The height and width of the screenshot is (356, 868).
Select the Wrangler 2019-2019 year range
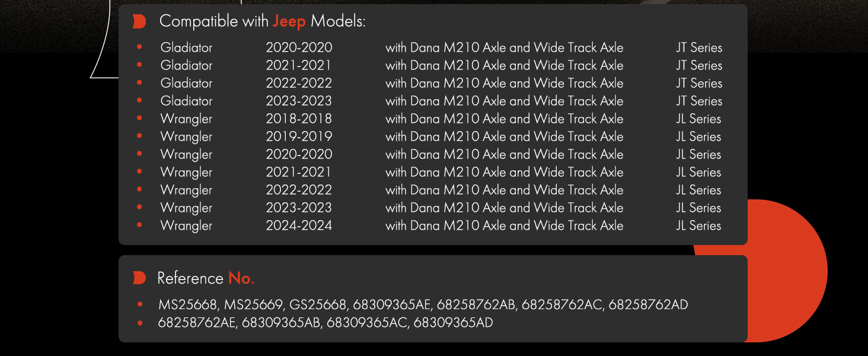coord(299,136)
